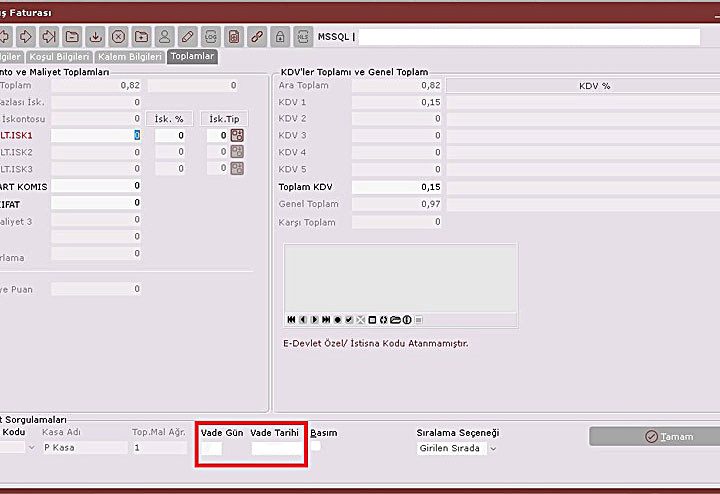Click the calculator toolbar icon
This screenshot has height=494, width=720.
(x=234, y=37)
